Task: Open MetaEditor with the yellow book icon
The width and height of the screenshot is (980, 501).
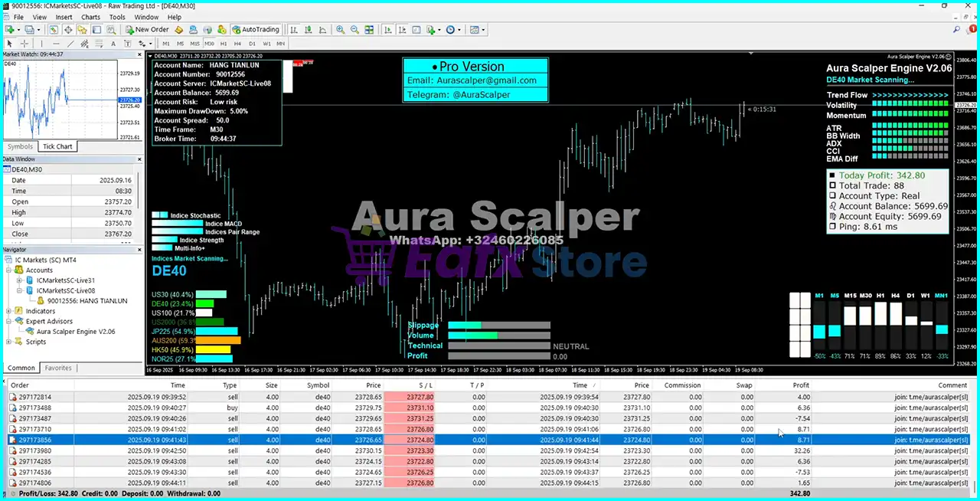Action: tap(178, 30)
